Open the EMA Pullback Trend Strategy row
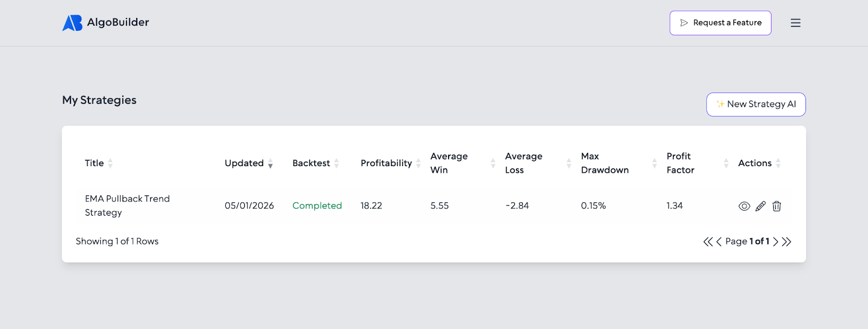The height and width of the screenshot is (329, 868). (127, 206)
